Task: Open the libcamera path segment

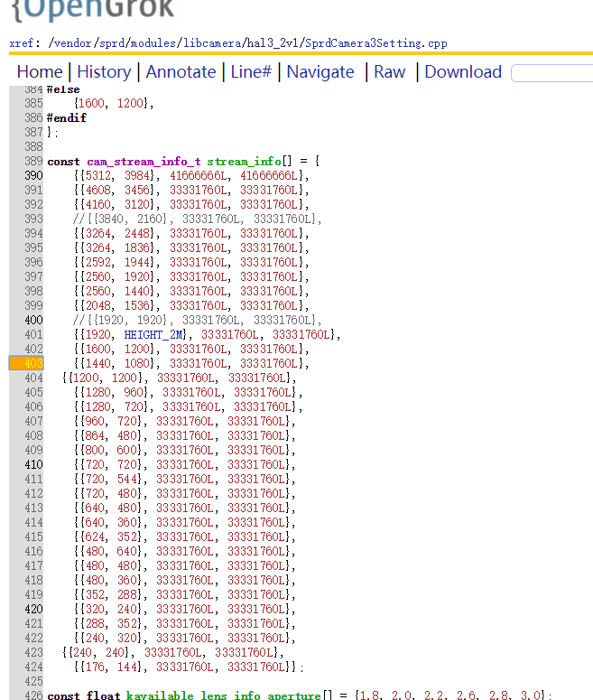Action: pyautogui.click(x=212, y=43)
